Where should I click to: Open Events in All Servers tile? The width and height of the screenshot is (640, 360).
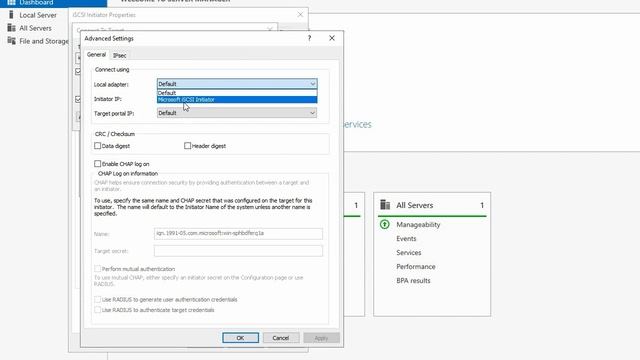(x=406, y=239)
